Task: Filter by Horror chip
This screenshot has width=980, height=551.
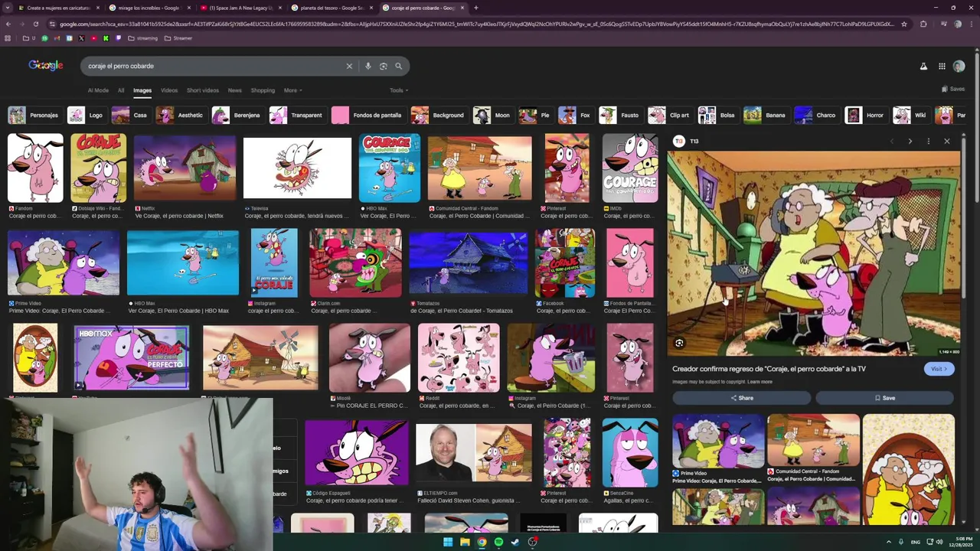Action: point(865,116)
